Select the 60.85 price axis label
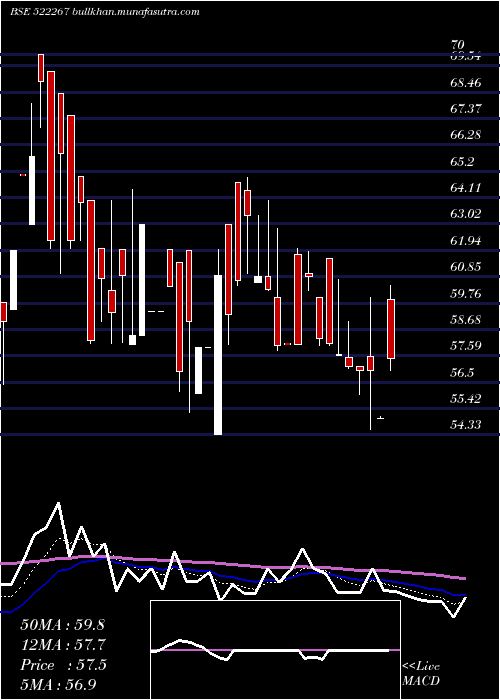The image size is (500, 700). (466, 267)
